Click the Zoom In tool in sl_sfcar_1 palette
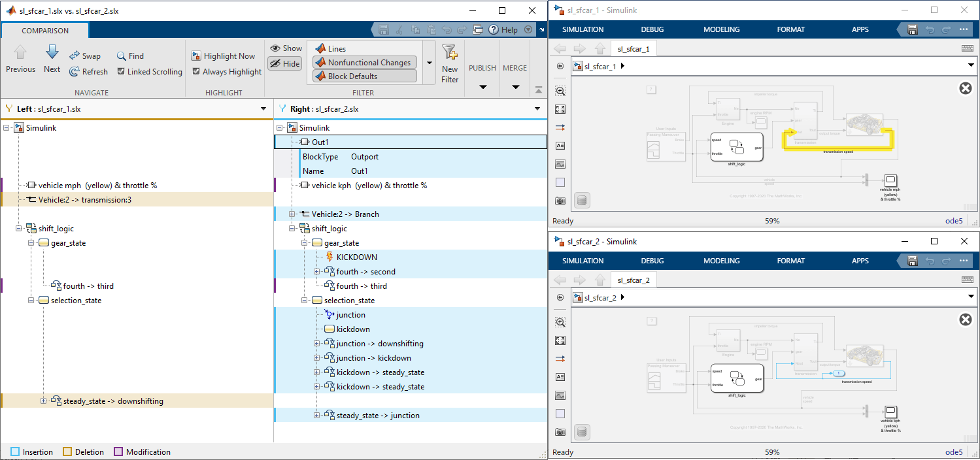This screenshot has height=460, width=980. tap(560, 91)
